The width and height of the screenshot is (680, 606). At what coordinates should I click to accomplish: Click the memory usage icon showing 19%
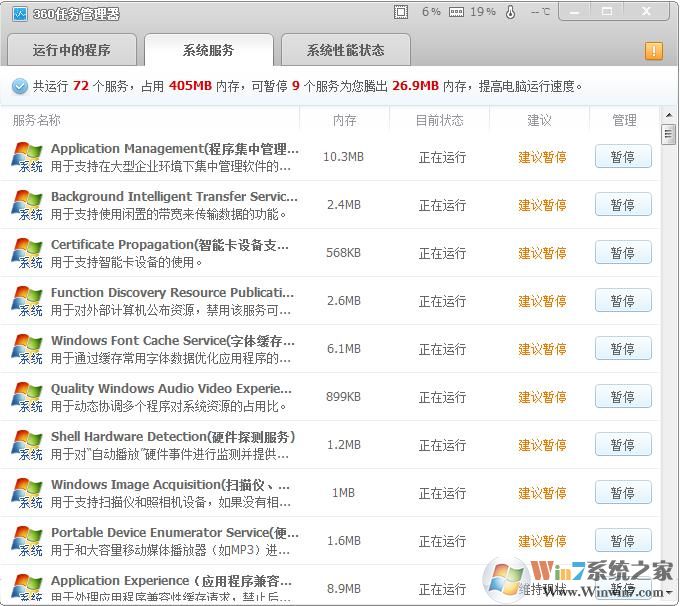(x=456, y=12)
